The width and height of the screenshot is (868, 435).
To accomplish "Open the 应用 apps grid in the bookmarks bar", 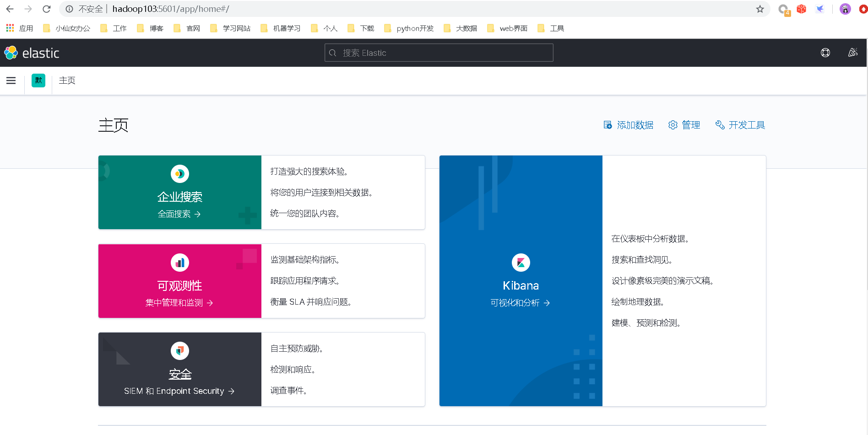I will pyautogui.click(x=19, y=28).
